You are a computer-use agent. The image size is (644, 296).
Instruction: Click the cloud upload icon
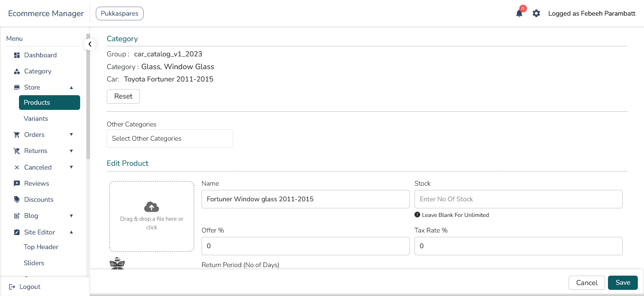[x=151, y=207]
